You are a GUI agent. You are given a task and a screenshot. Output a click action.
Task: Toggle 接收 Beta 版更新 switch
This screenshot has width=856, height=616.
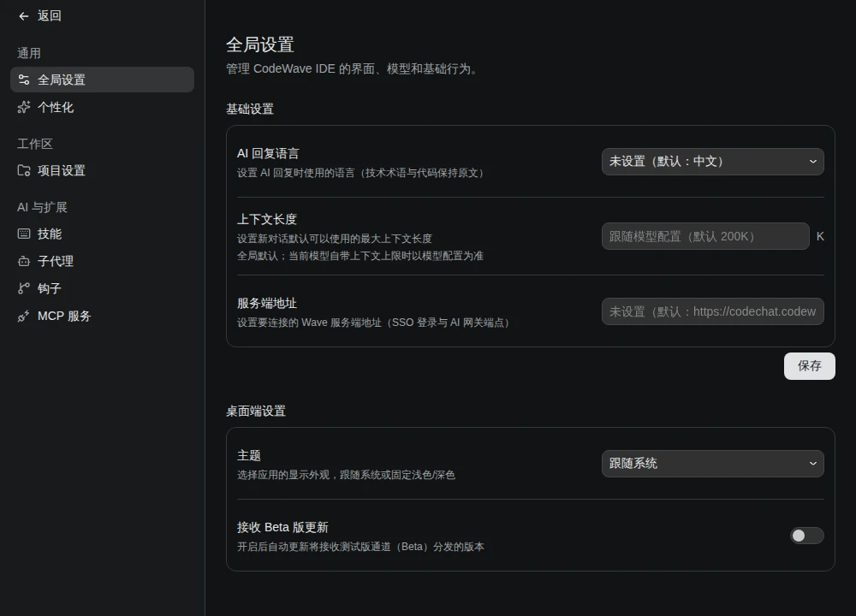pos(807,536)
